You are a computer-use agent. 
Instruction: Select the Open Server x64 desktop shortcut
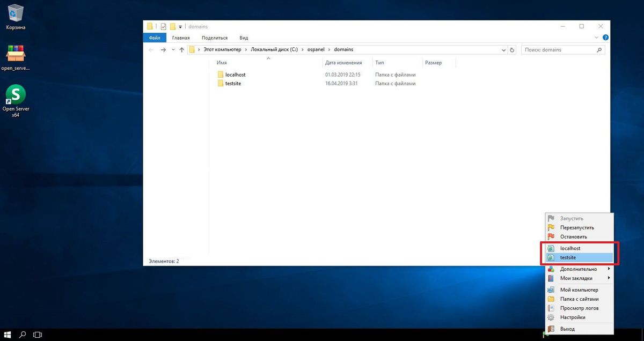click(16, 101)
